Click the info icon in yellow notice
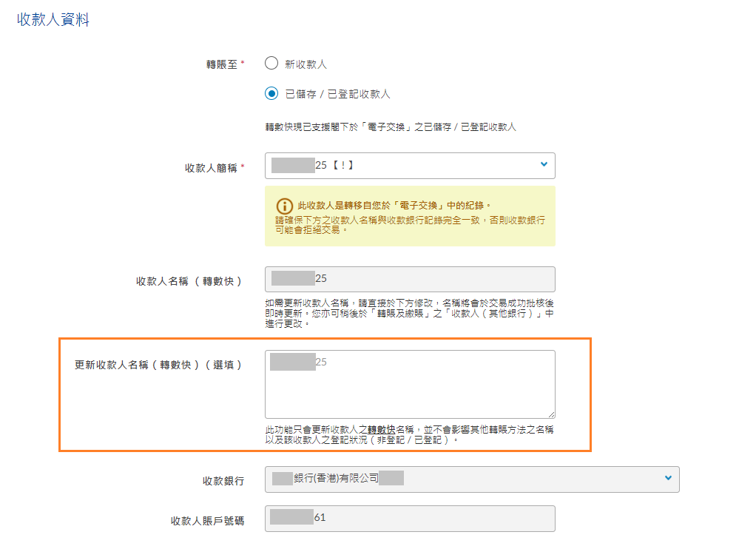 tap(284, 206)
